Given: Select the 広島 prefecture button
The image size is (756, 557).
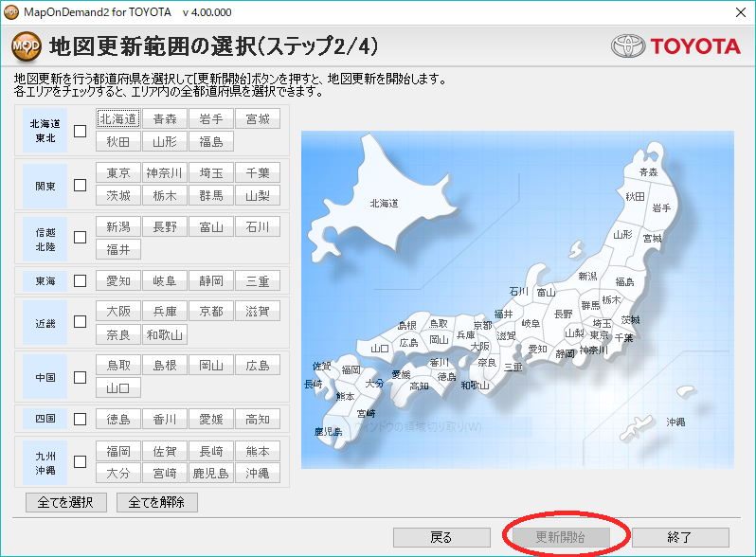Looking at the screenshot, I should coord(258,365).
